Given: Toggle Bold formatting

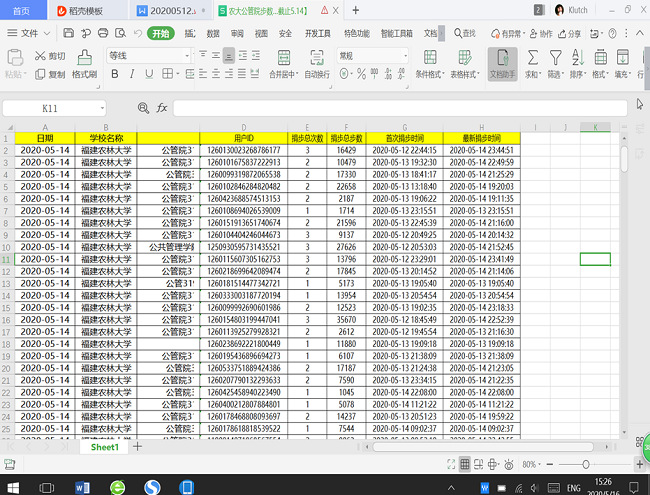Looking at the screenshot, I should 115,73.
